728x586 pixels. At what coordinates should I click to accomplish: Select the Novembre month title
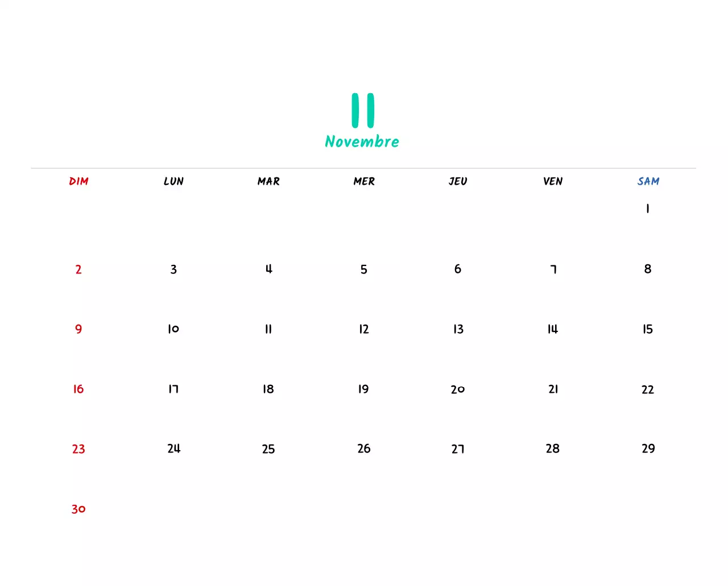(362, 142)
